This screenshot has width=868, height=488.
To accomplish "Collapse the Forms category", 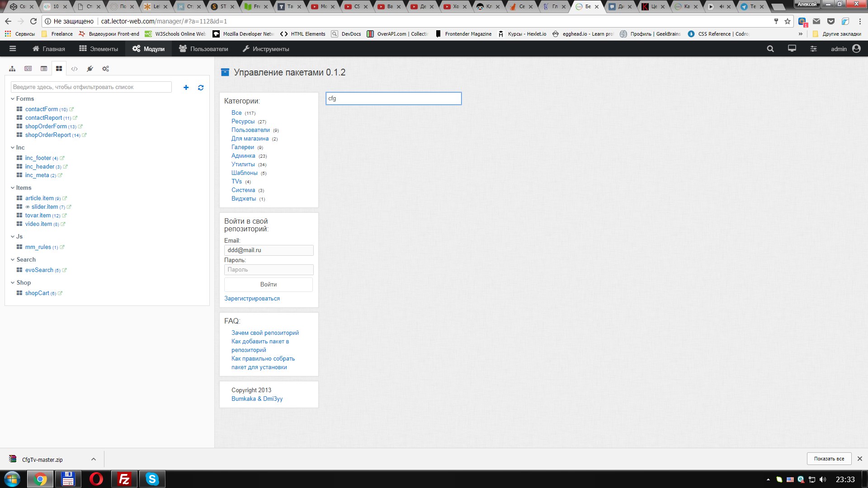I will click(13, 99).
